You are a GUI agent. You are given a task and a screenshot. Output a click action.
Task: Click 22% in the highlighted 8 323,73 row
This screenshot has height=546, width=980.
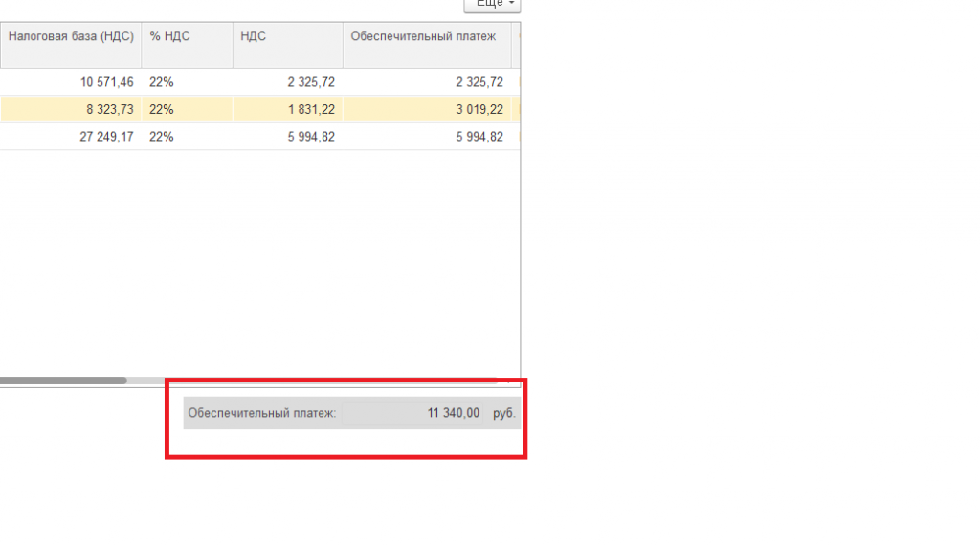187,109
